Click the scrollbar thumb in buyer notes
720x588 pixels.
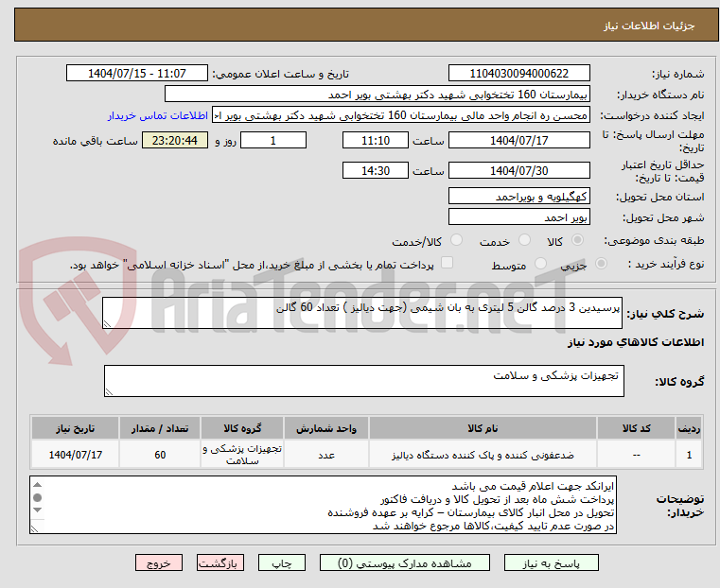coord(38,497)
